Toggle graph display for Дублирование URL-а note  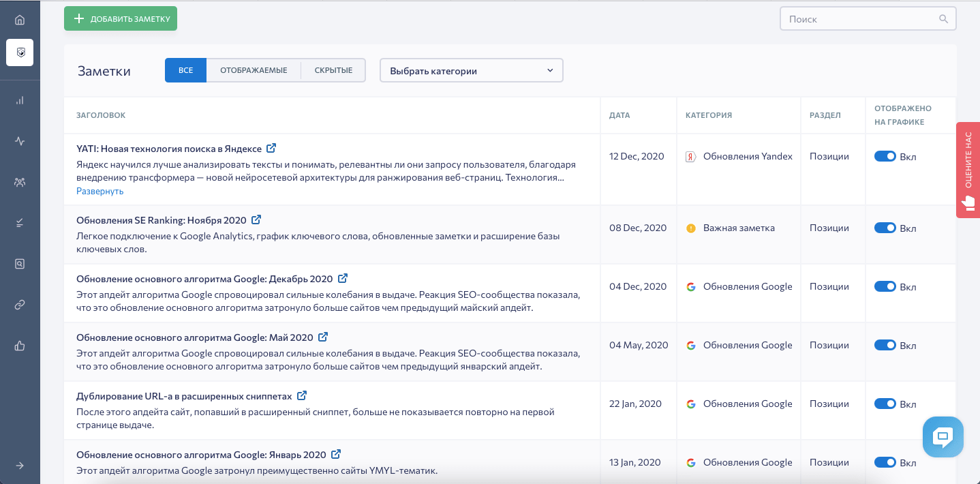[x=885, y=404]
